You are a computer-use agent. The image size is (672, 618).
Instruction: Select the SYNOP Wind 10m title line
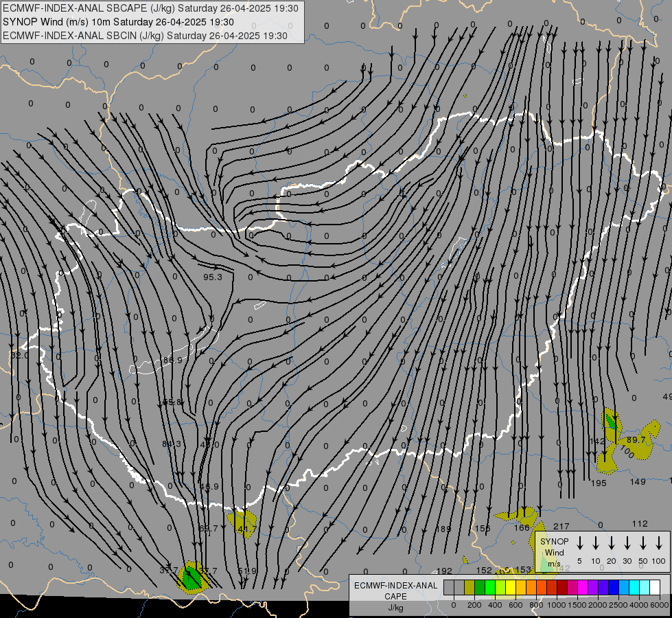[x=118, y=22]
